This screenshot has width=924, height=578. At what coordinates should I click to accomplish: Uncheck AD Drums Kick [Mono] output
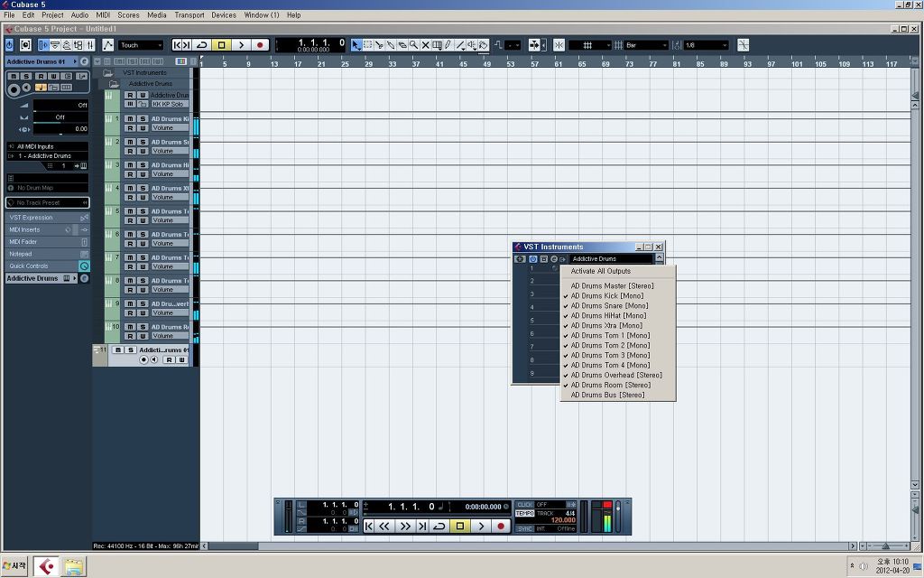(x=607, y=296)
